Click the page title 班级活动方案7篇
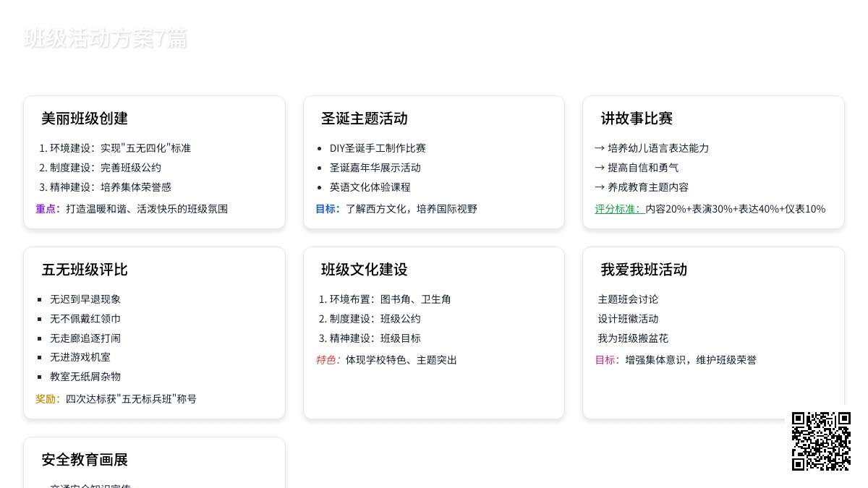Screen dimensions: 868x488 [106, 38]
